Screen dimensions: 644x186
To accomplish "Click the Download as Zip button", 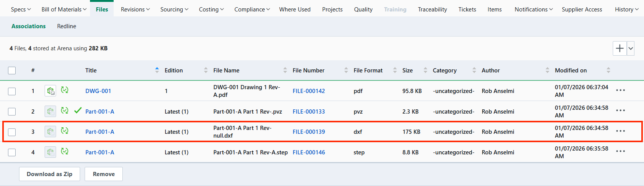I will (50, 174).
